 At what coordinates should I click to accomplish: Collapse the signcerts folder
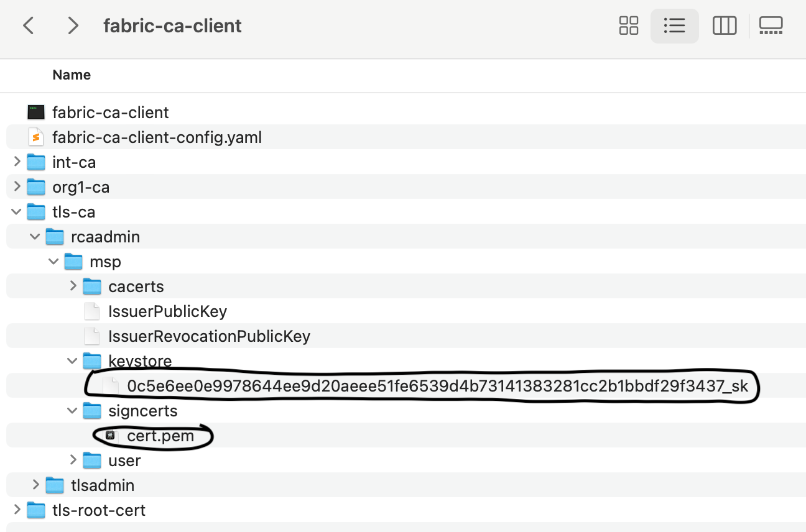(73, 411)
